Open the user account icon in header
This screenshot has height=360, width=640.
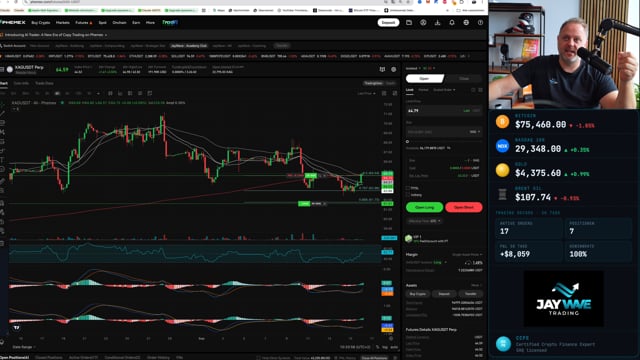[x=423, y=22]
